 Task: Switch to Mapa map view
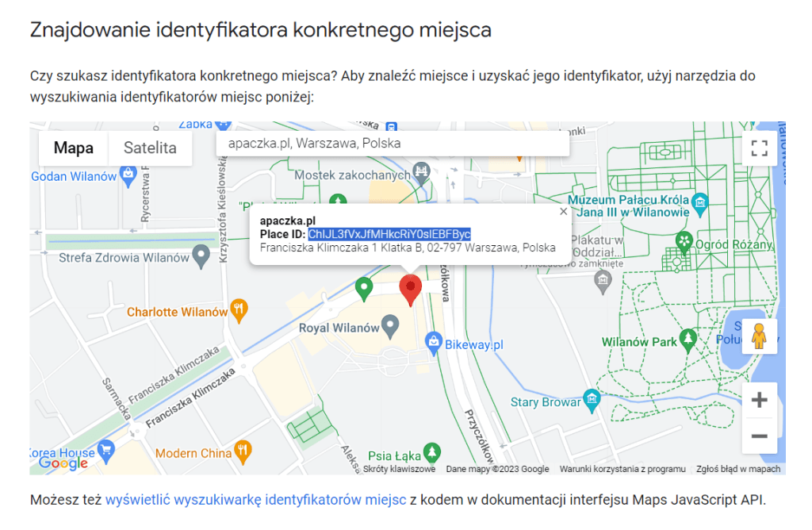tap(74, 148)
